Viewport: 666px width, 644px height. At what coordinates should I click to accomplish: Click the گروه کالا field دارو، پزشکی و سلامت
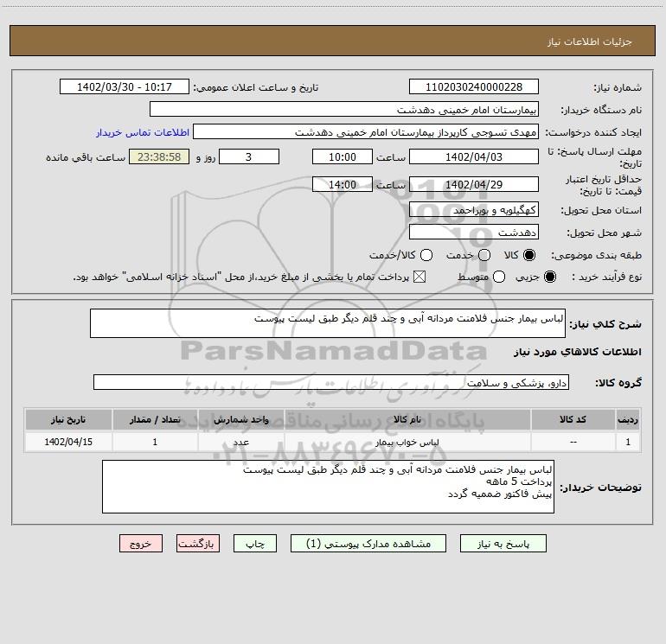(x=331, y=382)
